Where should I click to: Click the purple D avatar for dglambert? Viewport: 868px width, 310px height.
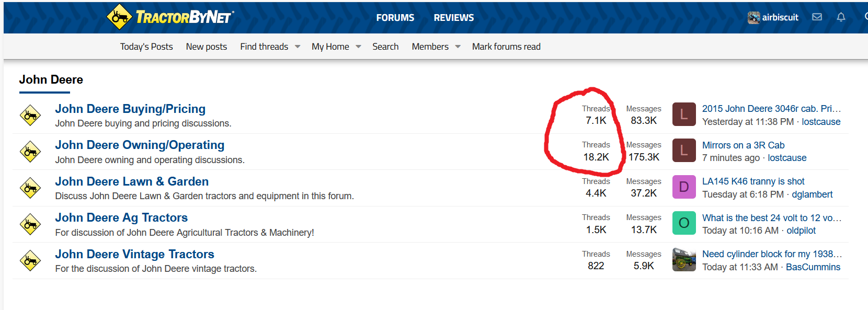pyautogui.click(x=683, y=187)
